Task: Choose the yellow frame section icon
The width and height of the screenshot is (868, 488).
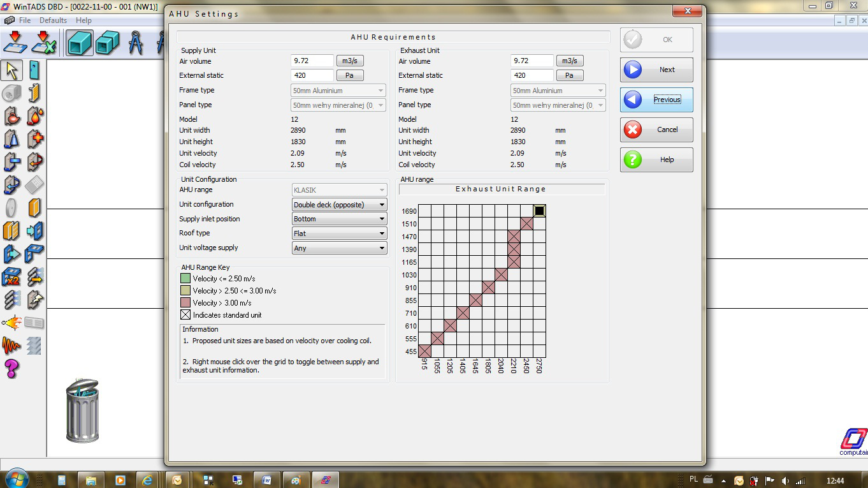Action: 34,93
